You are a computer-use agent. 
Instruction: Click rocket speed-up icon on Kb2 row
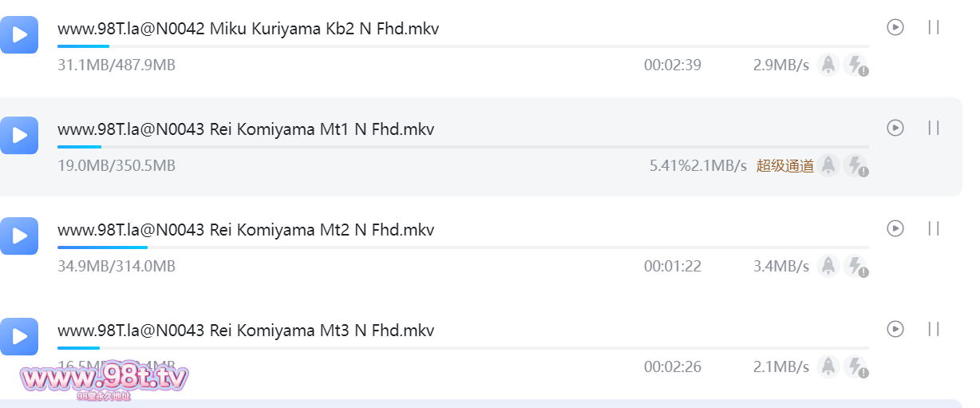[x=828, y=65]
